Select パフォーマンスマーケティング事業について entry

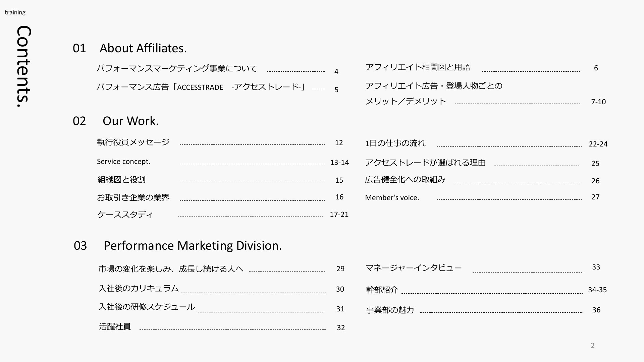point(177,68)
